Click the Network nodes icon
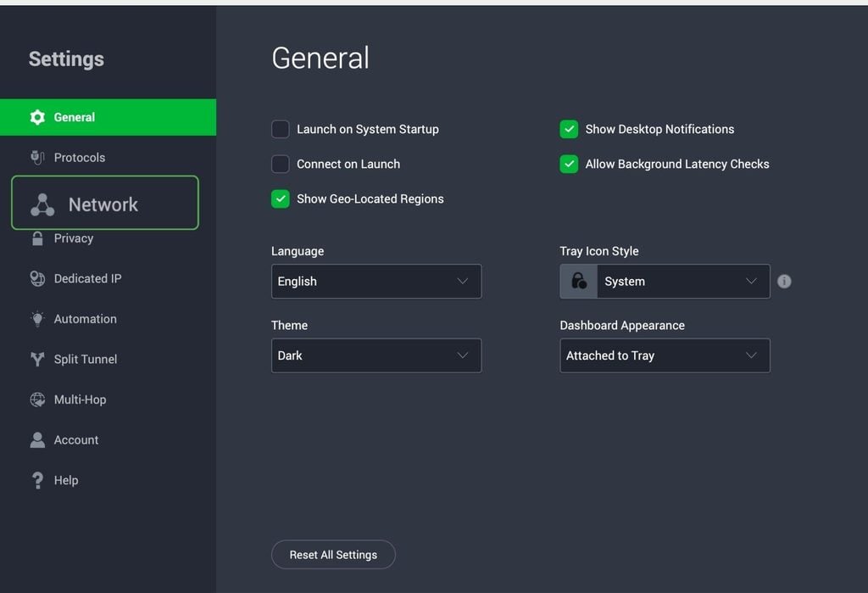Screen dimensions: 868x593 (42, 204)
